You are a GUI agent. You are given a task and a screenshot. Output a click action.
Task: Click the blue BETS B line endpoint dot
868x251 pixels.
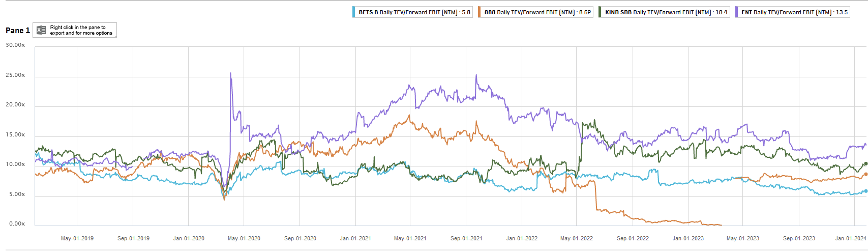(x=865, y=191)
